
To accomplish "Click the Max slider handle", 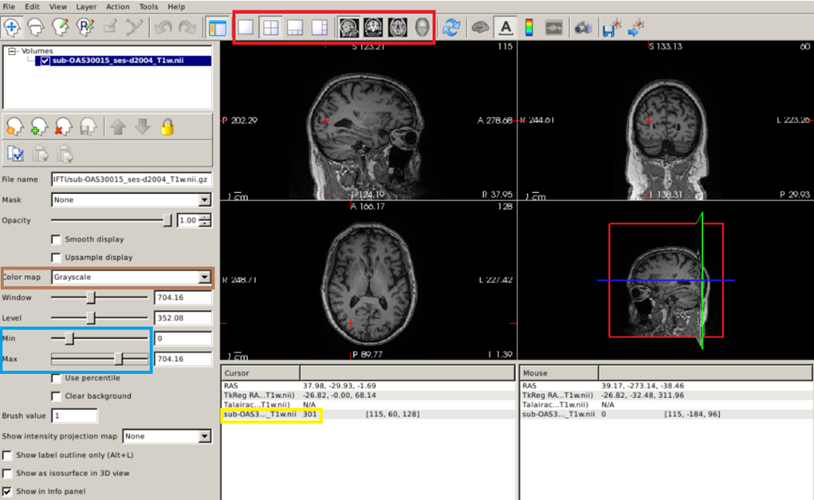I will (118, 359).
